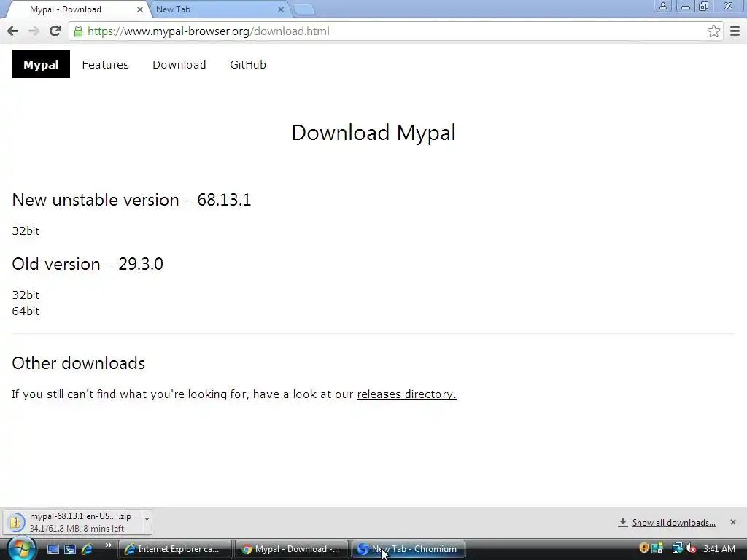Click the "Old version - 29.3.0" heading

[x=88, y=264]
